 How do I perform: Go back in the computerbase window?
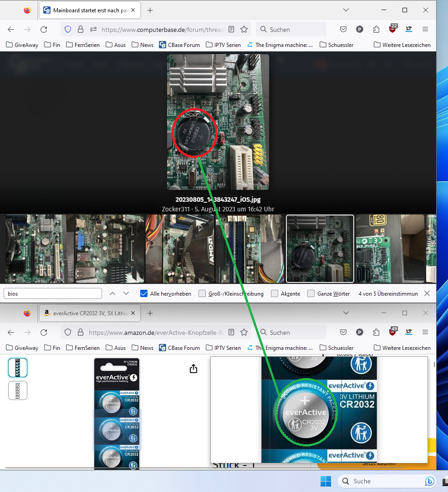coord(11,30)
